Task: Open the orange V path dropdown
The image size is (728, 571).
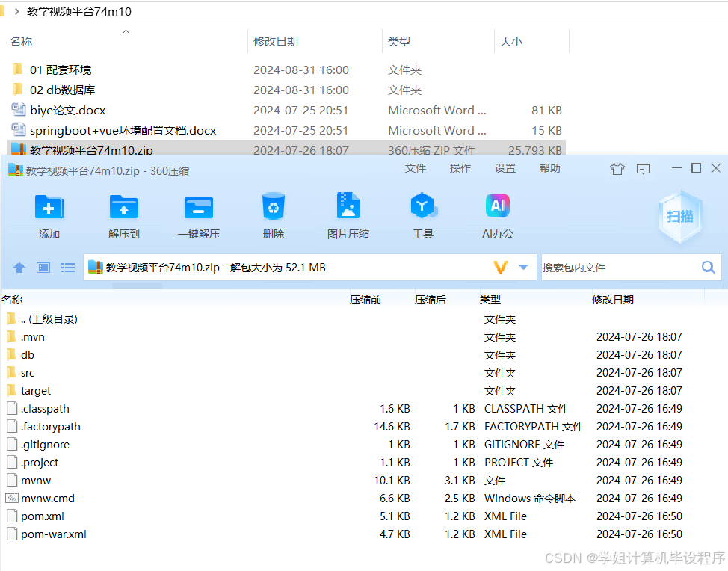Action: [x=507, y=267]
